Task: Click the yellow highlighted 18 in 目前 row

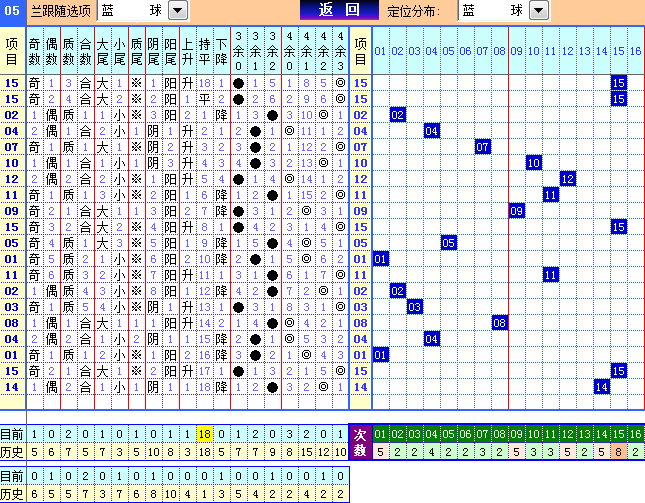Action: pyautogui.click(x=204, y=434)
